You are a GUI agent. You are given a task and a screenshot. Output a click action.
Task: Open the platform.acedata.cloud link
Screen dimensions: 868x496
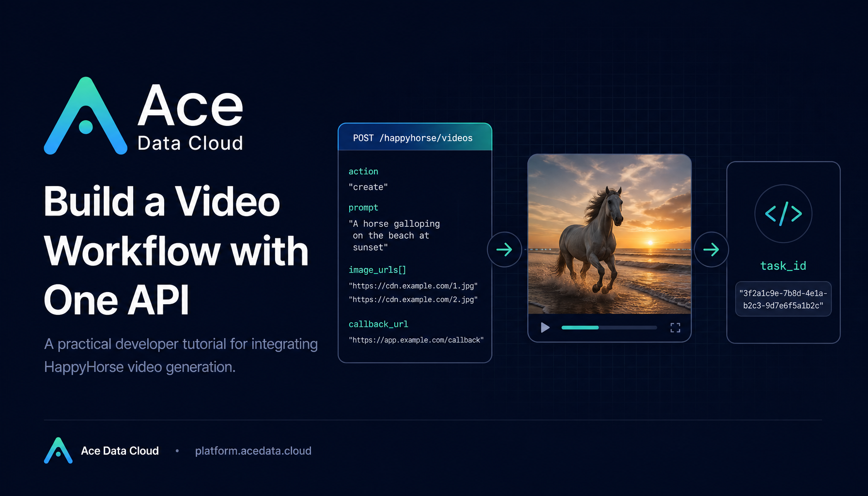(x=253, y=451)
